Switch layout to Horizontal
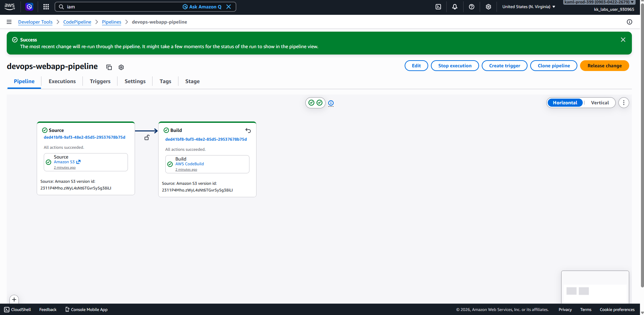The width and height of the screenshot is (644, 315). tap(565, 103)
